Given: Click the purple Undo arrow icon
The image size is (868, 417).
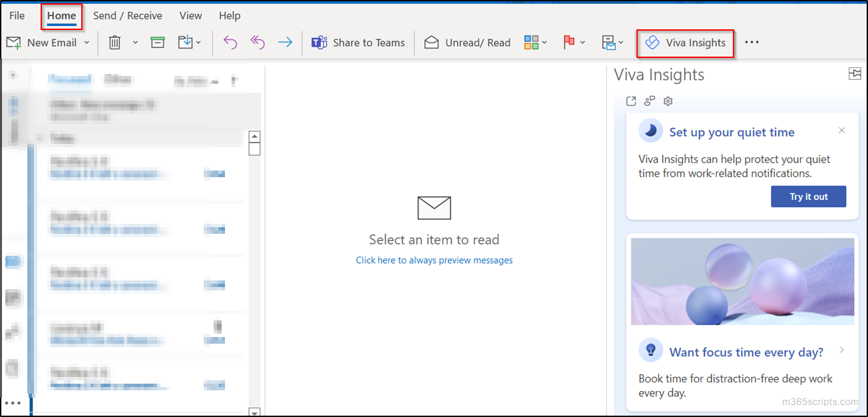Looking at the screenshot, I should (230, 42).
